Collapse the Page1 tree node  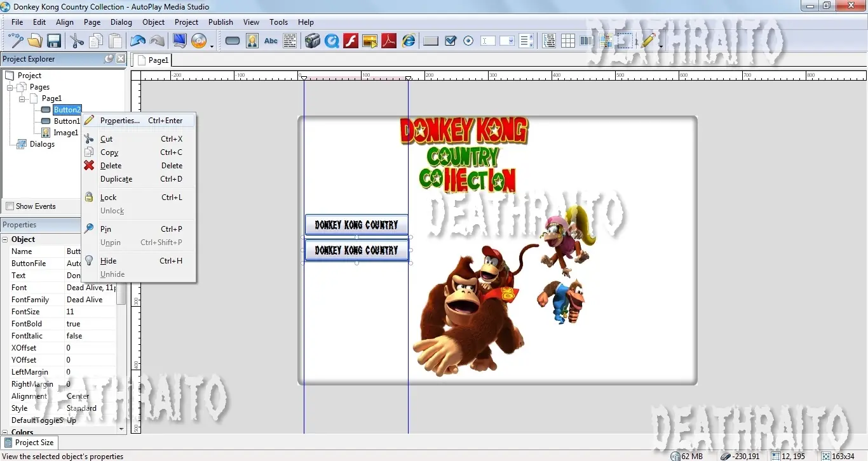[22, 98]
